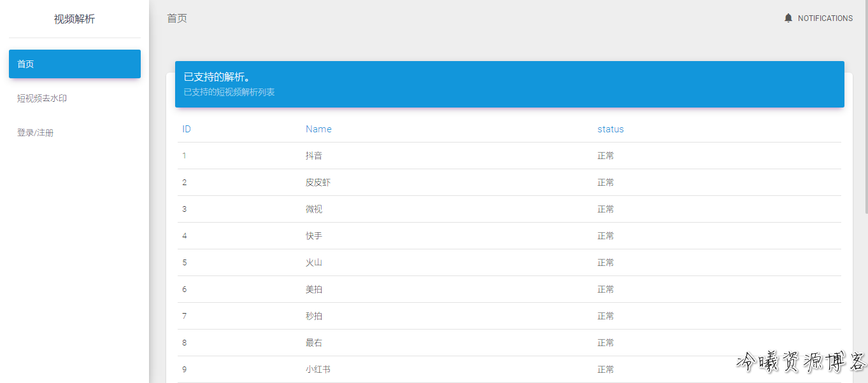
Task: Select 首页 in the sidebar
Action: pyautogui.click(x=75, y=64)
